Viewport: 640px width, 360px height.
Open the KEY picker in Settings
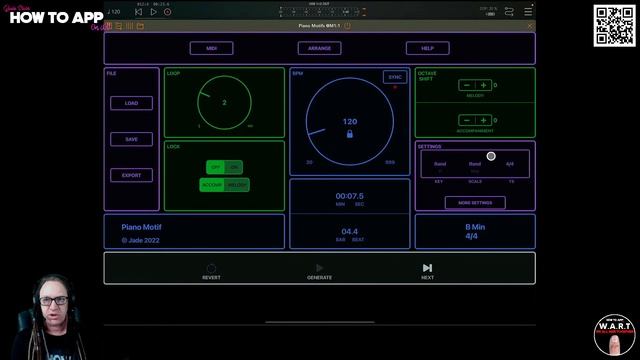tap(440, 164)
